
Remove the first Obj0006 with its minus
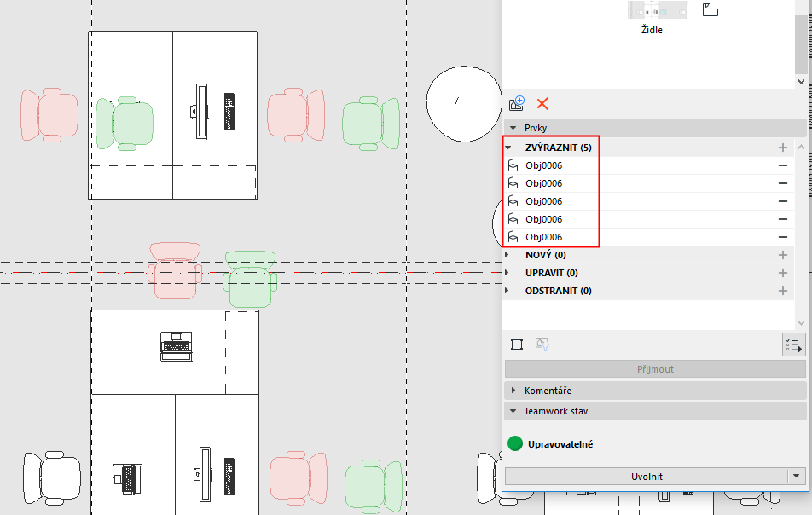pos(782,165)
